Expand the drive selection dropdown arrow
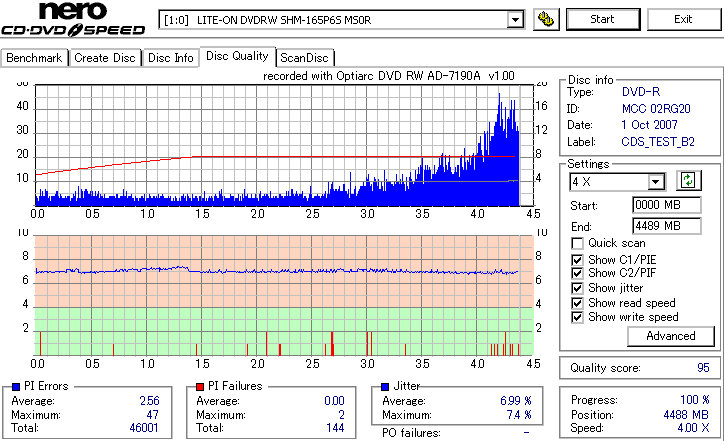Screen dimensions: 724x441 coord(515,20)
